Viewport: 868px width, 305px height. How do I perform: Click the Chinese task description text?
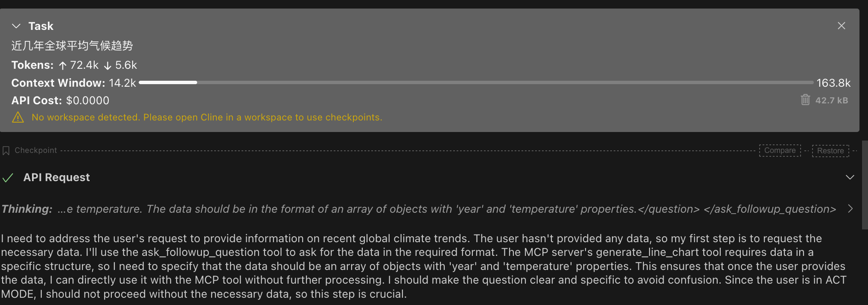point(72,46)
